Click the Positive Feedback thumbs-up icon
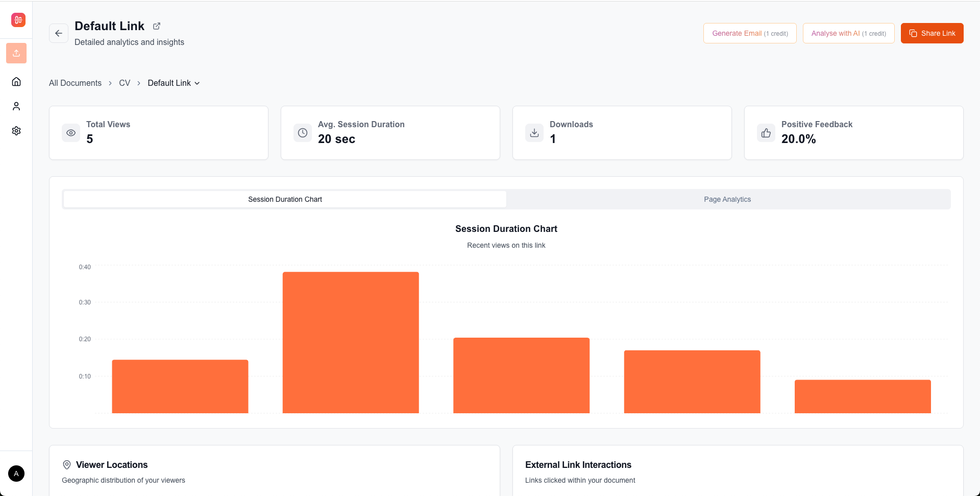980x496 pixels. click(x=766, y=133)
